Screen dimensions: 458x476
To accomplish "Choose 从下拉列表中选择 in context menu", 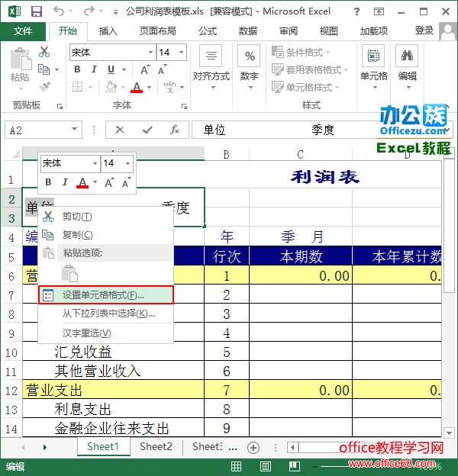I will (x=105, y=314).
